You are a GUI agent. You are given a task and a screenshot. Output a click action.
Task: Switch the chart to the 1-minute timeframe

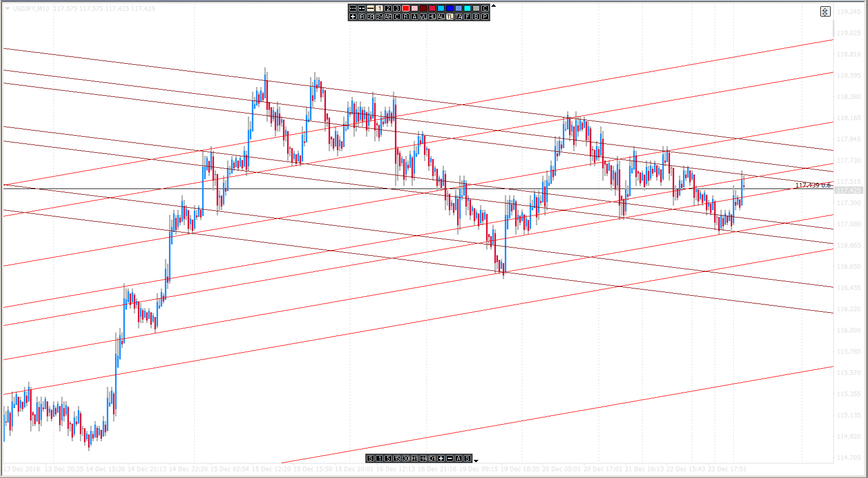click(379, 458)
